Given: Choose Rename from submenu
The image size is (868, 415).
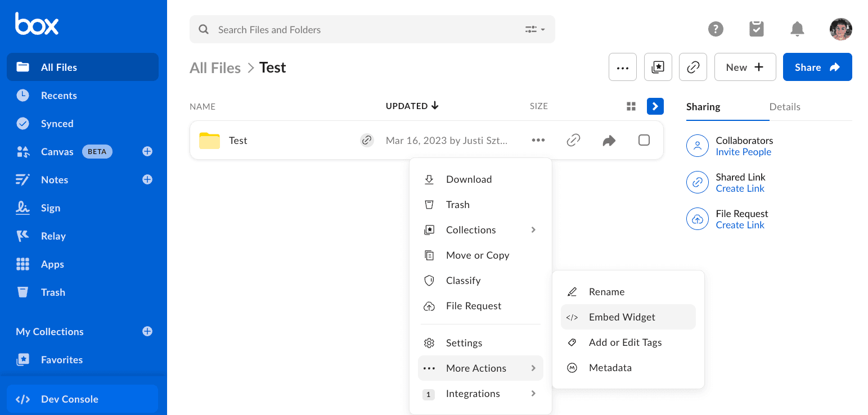Looking at the screenshot, I should (628, 292).
